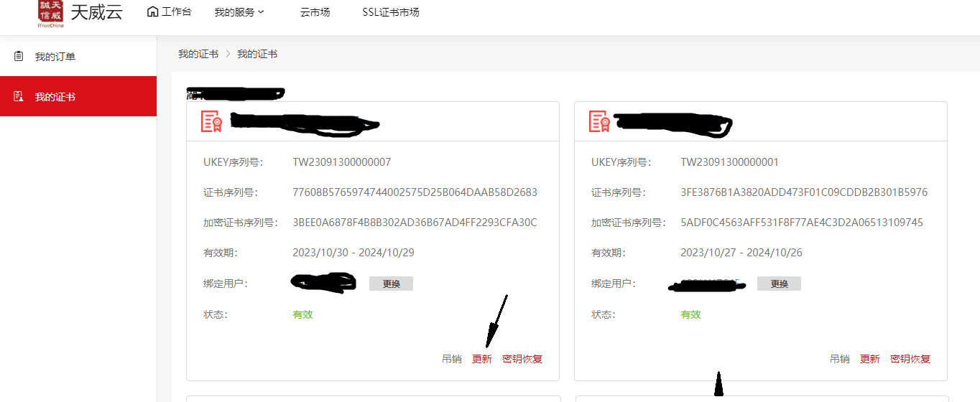The image size is (980, 402).
Task: Expand the 我的服务 dropdown menu
Action: (239, 12)
